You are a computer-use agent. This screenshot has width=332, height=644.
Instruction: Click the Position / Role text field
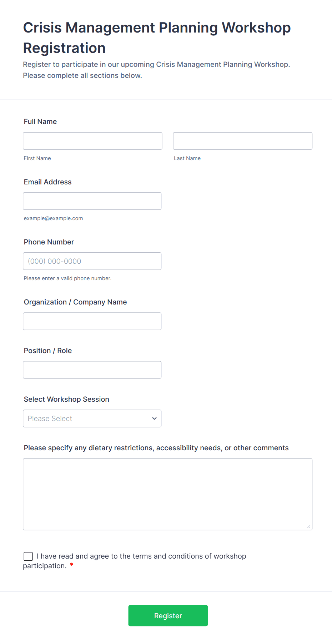coord(92,370)
